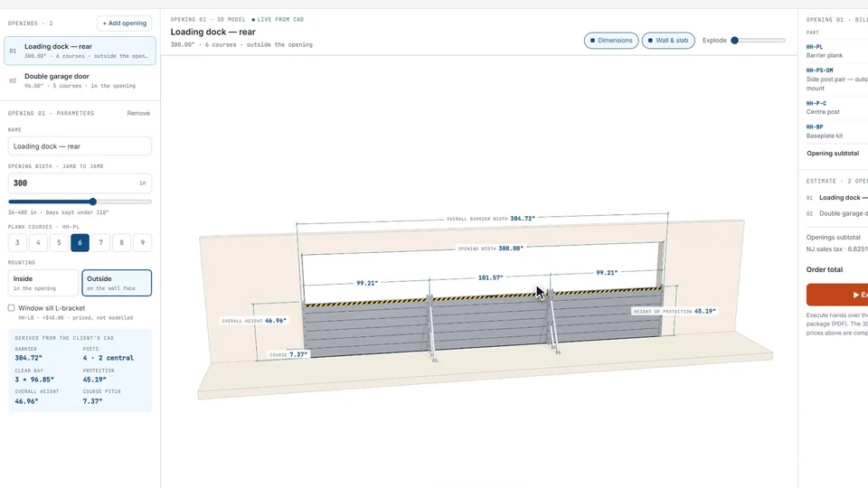Image resolution: width=868 pixels, height=488 pixels.
Task: Set plank courses to 8
Action: click(x=122, y=242)
